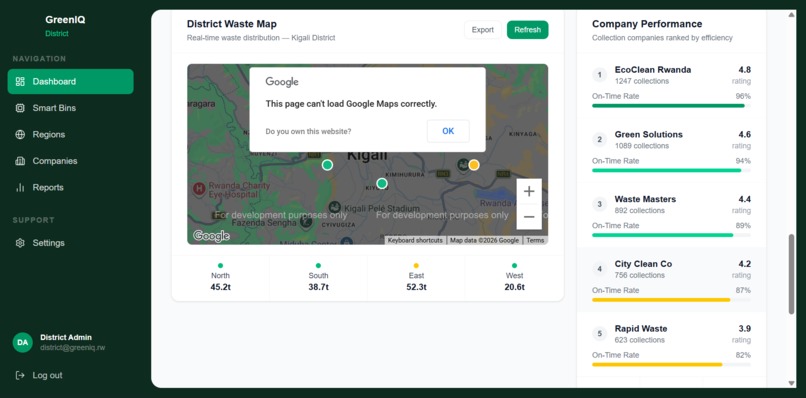Open Settings page
The width and height of the screenshot is (806, 398).
(70, 243)
